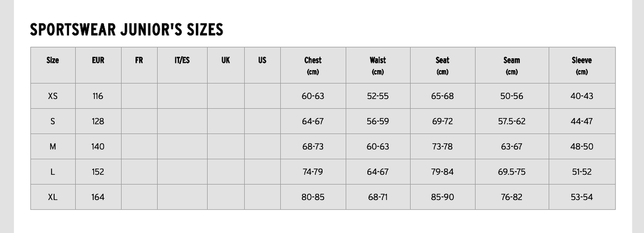
Task: Select the Size column header
Action: click(53, 61)
